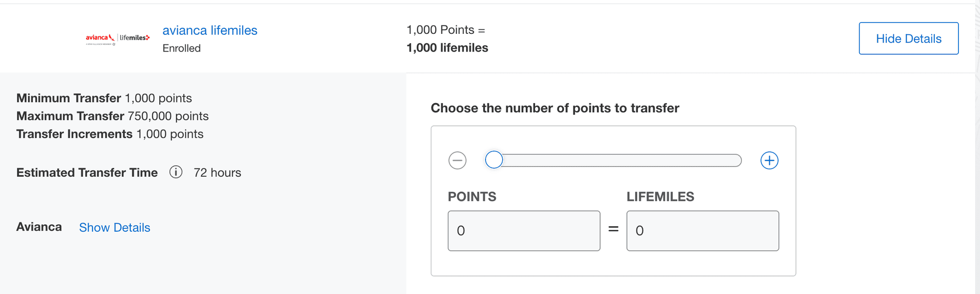This screenshot has height=294, width=980.
Task: Focus the POINTS input field
Action: [524, 231]
